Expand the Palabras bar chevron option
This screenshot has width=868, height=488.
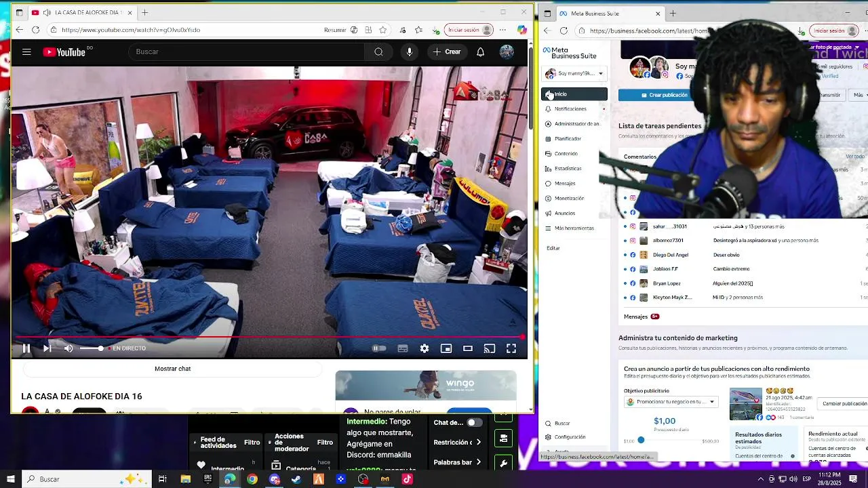(x=479, y=462)
